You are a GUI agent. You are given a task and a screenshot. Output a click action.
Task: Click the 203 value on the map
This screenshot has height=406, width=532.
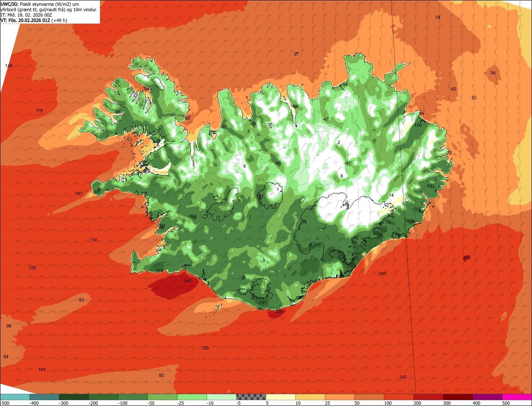(467, 258)
